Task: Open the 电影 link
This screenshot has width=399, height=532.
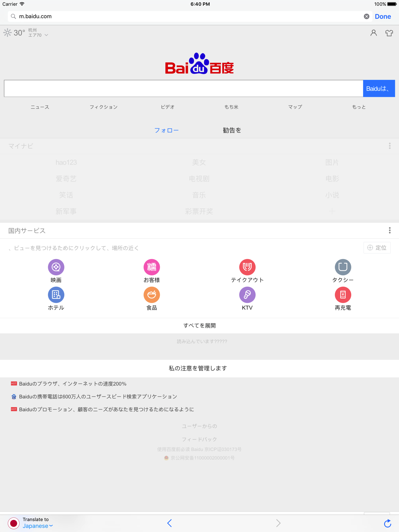Action: coord(332,179)
